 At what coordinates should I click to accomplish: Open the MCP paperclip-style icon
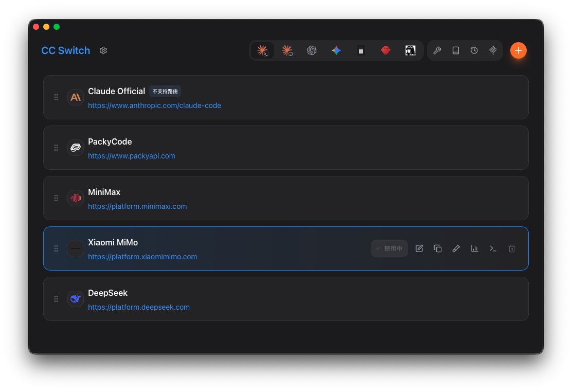click(x=493, y=50)
